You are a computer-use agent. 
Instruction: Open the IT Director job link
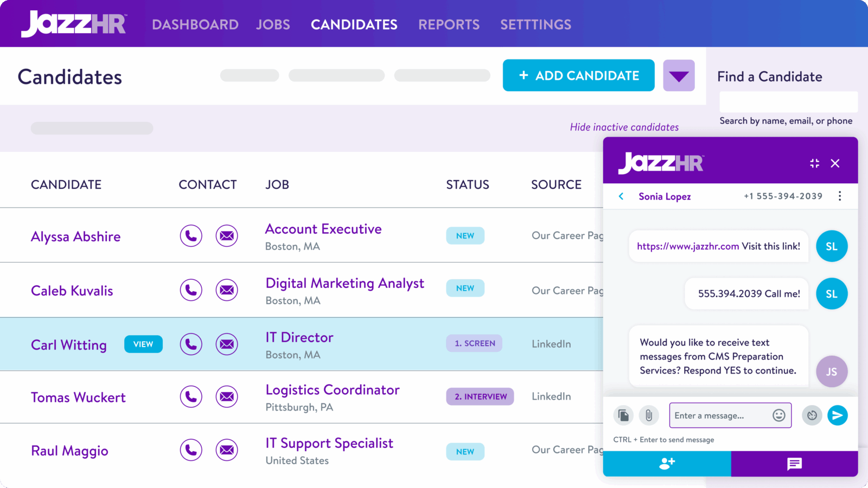(x=299, y=337)
